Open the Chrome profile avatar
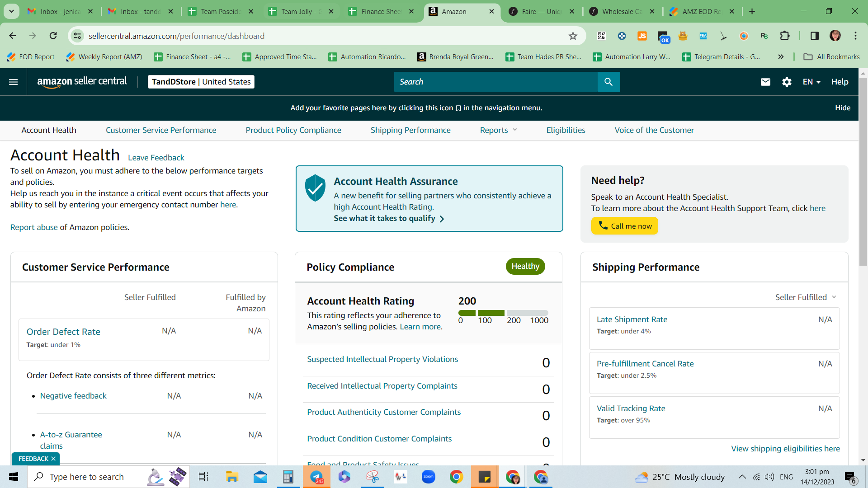868x488 pixels. tap(835, 36)
